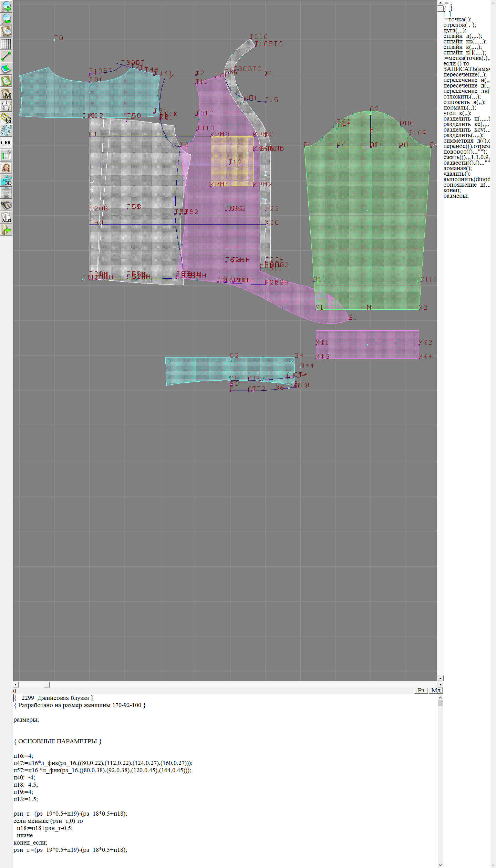The width and height of the screenshot is (496, 868).
Task: Click the zoom out magnifier icon
Action: (6, 19)
